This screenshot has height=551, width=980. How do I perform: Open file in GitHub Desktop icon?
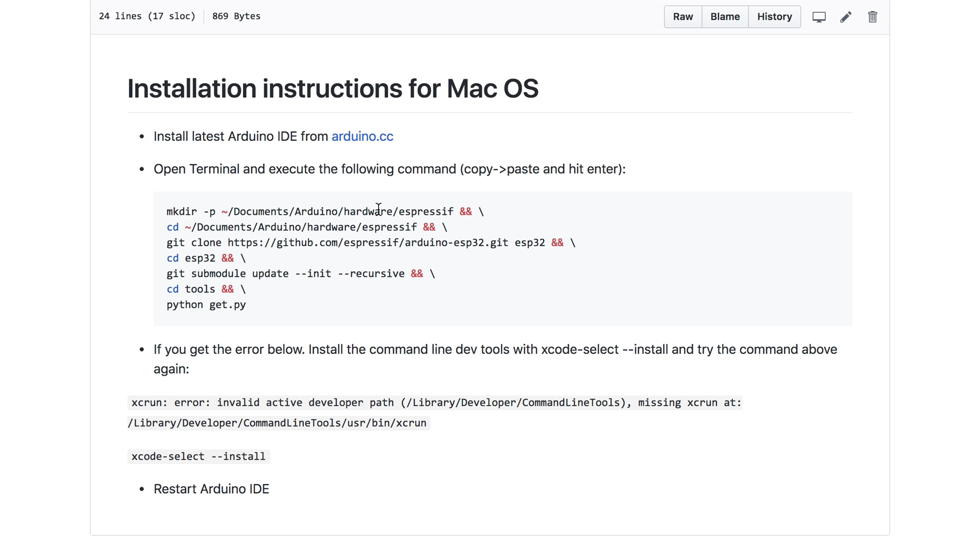tap(819, 17)
